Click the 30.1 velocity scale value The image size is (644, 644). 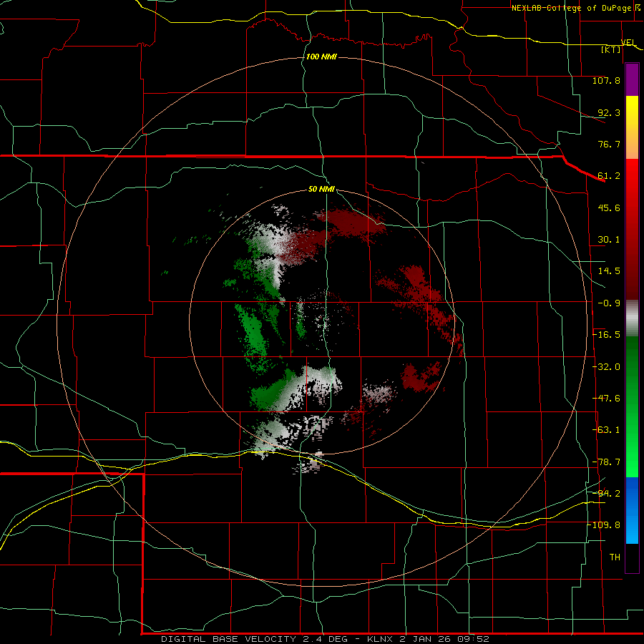click(x=609, y=240)
